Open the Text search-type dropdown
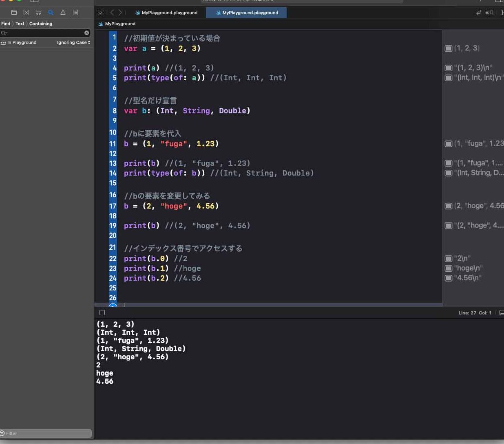Viewport: 504px width, 444px height. tap(20, 24)
